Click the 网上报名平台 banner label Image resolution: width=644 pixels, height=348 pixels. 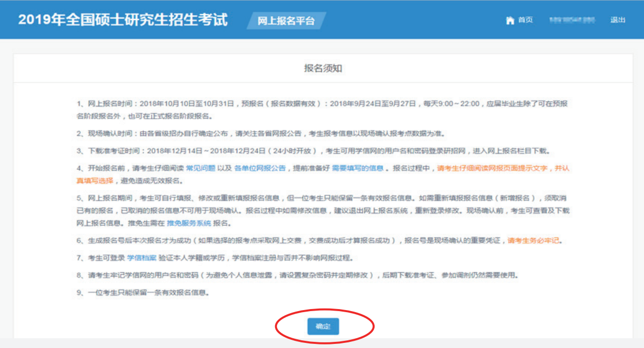point(286,21)
